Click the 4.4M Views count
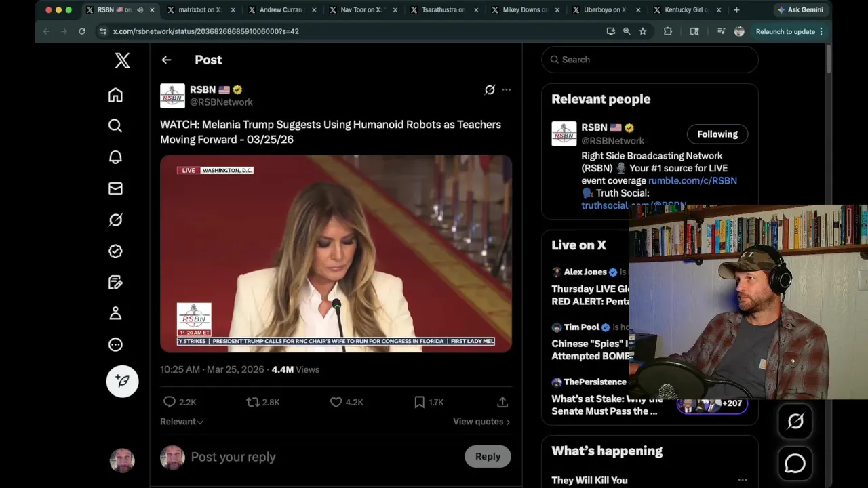The height and width of the screenshot is (488, 868). click(295, 369)
